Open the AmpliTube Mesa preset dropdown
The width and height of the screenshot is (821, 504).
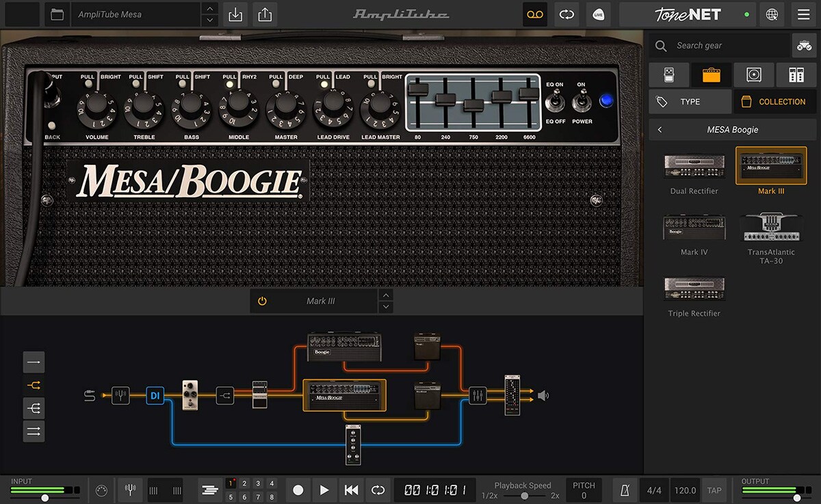134,14
